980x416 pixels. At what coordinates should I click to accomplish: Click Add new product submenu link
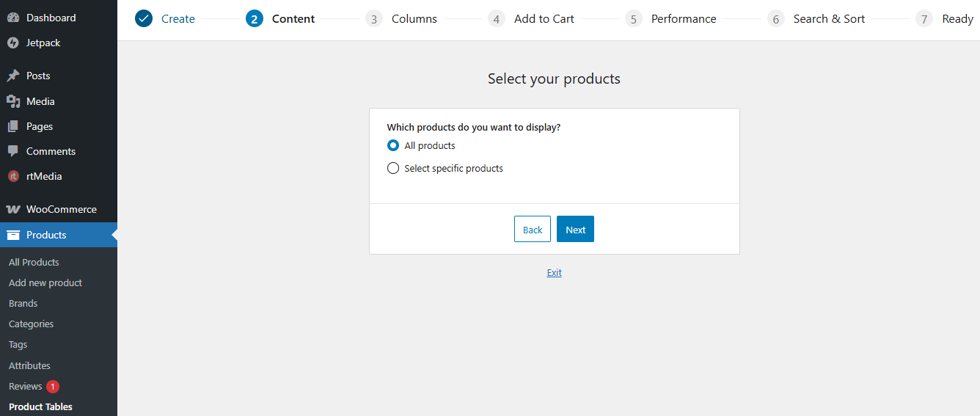[x=45, y=282]
